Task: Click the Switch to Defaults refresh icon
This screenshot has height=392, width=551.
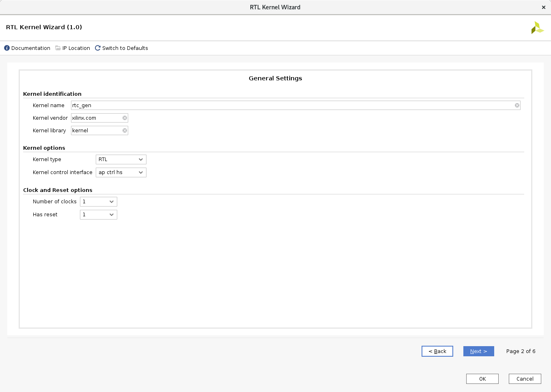Action: pos(98,48)
